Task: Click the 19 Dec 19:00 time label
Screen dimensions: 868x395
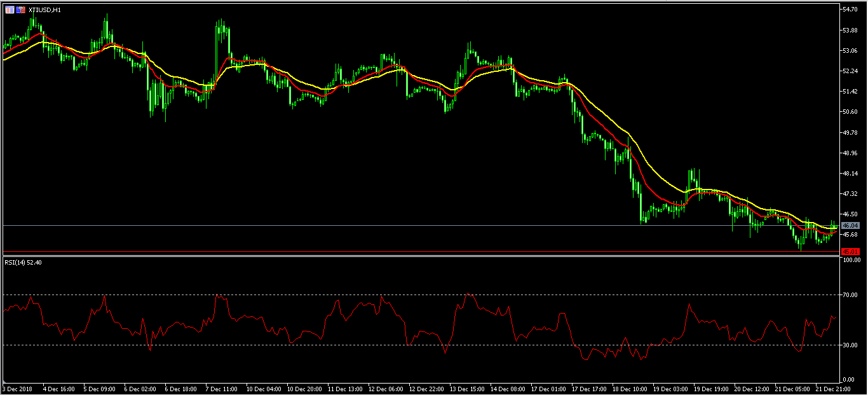Action: (x=710, y=388)
